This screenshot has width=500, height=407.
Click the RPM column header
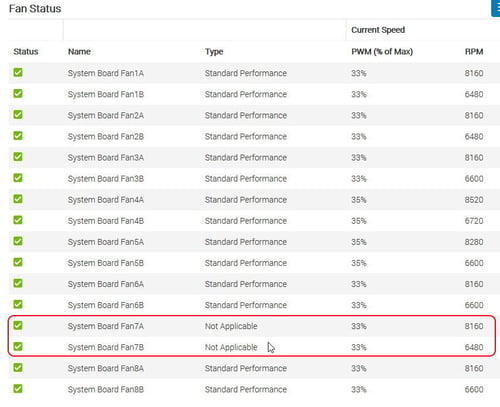point(474,52)
